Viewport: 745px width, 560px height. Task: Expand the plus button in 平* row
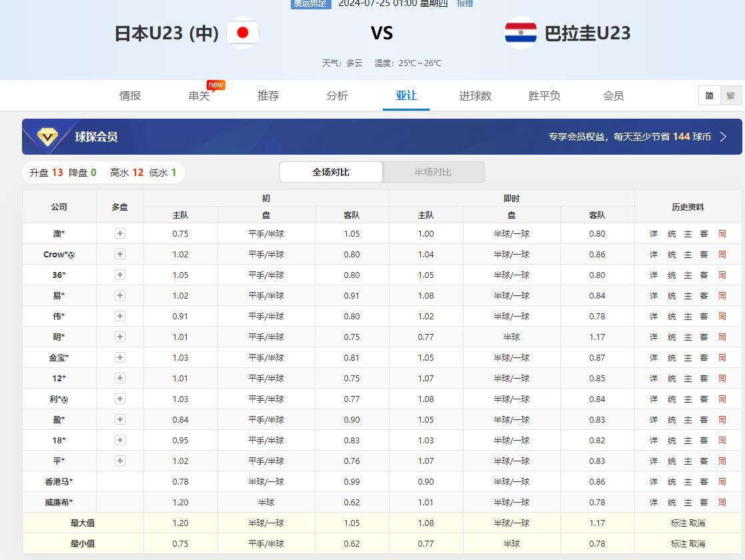click(x=120, y=461)
